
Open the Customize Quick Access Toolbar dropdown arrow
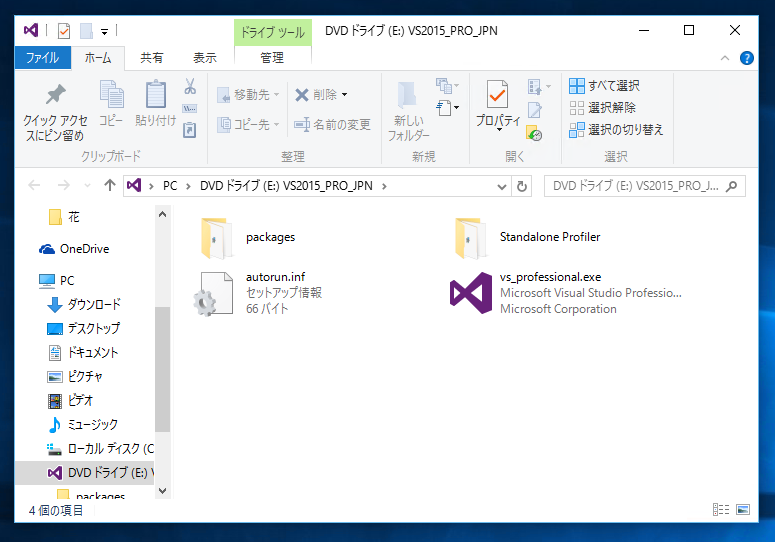coord(104,32)
